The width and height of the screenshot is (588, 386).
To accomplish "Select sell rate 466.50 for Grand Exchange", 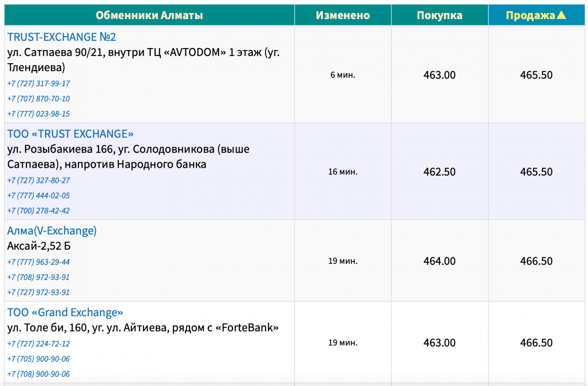I will coord(537,343).
